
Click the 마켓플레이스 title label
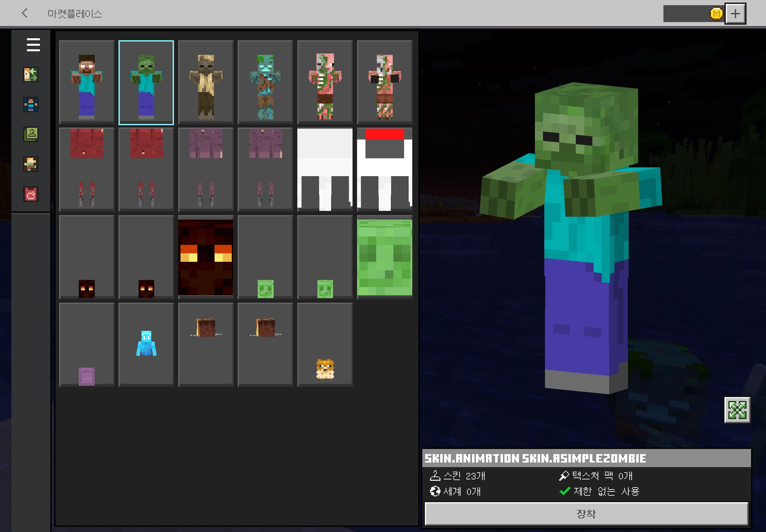click(x=75, y=14)
